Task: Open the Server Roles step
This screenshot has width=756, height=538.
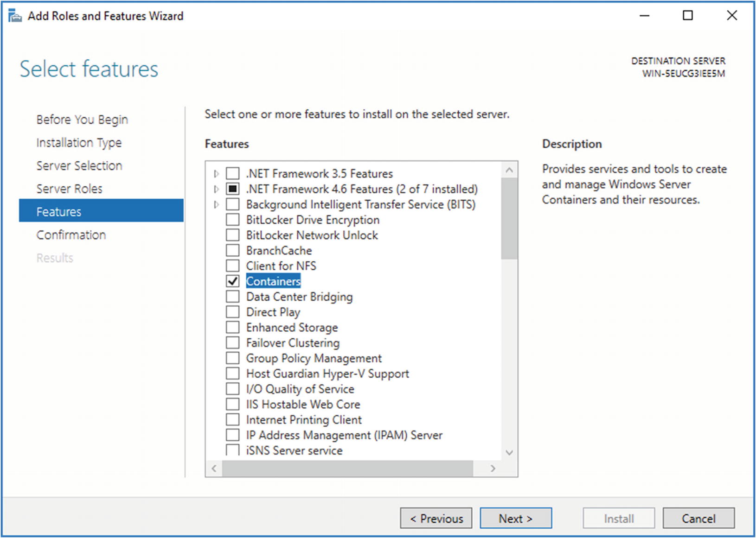Action: pyautogui.click(x=69, y=189)
